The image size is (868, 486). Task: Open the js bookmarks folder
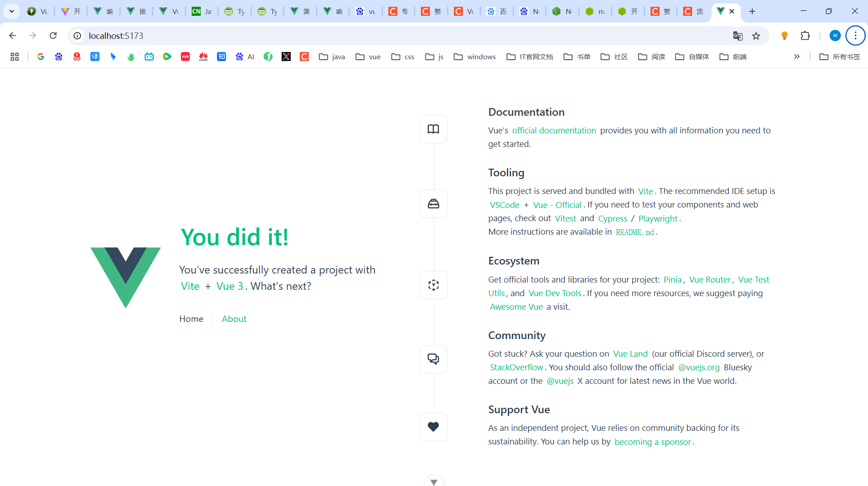tap(434, 57)
